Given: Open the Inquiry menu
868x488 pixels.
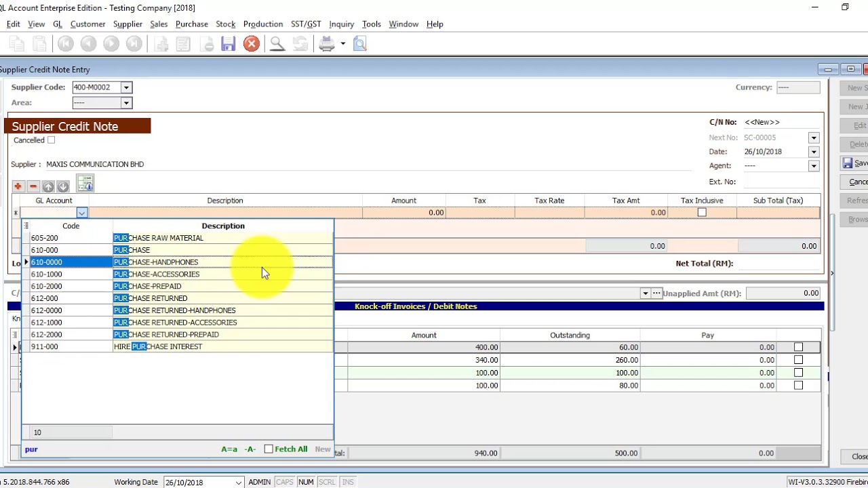Looking at the screenshot, I should pos(341,24).
